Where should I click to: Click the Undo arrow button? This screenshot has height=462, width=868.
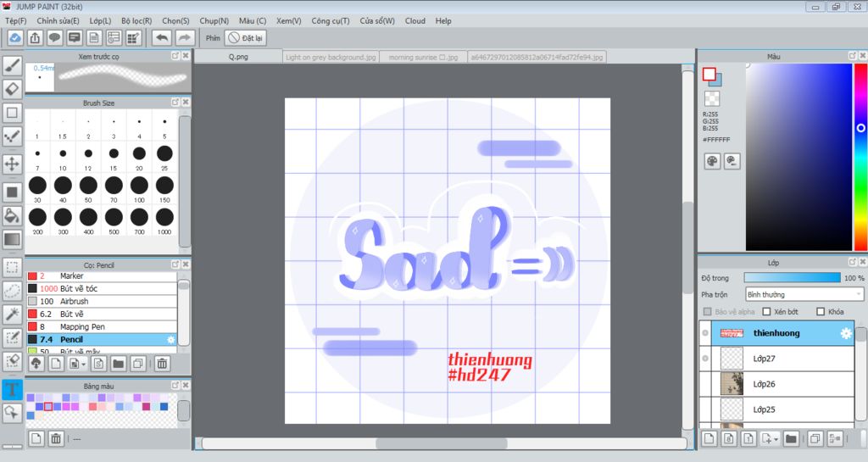pyautogui.click(x=162, y=37)
